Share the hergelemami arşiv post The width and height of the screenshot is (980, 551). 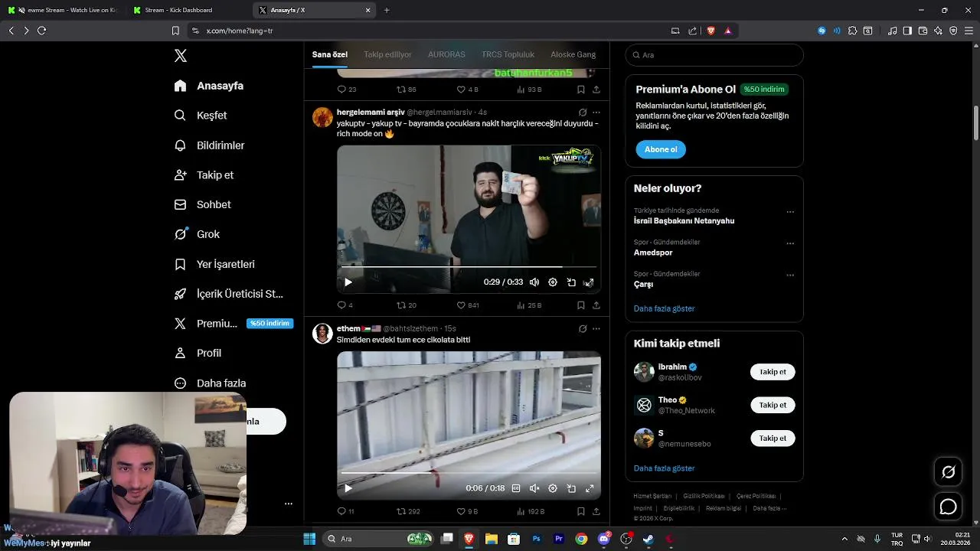click(596, 305)
